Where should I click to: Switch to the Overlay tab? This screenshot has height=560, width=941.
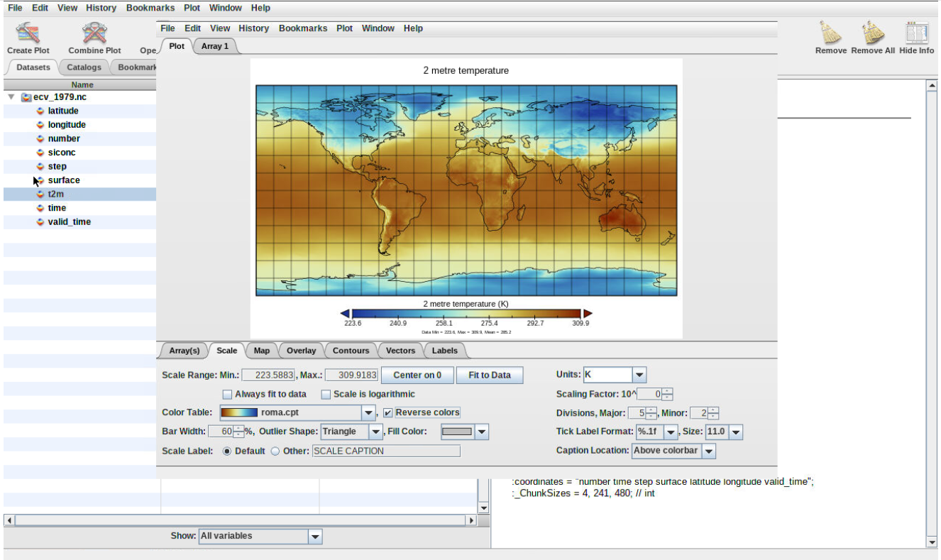[x=302, y=351]
